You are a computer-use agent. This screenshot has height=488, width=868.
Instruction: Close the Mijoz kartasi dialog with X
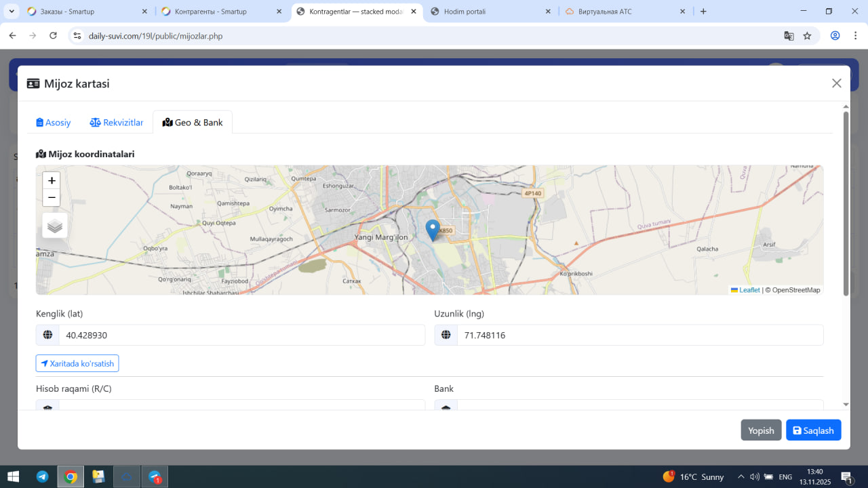(x=836, y=83)
